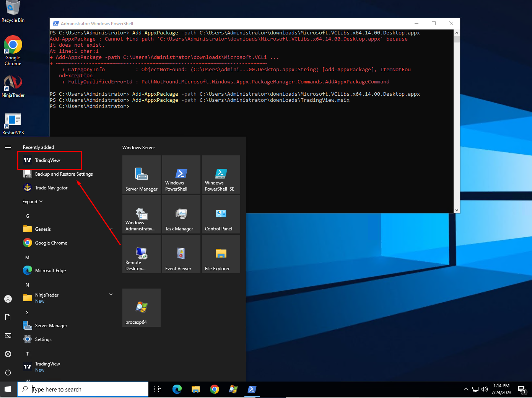This screenshot has height=398, width=532.
Task: Open the Control Panel tile
Action: [221, 214]
